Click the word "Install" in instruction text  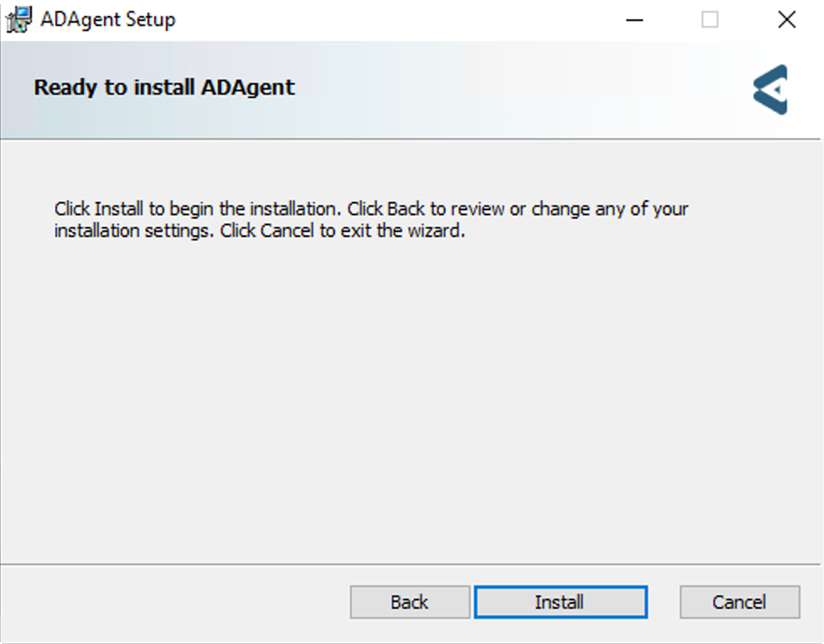pos(119,209)
